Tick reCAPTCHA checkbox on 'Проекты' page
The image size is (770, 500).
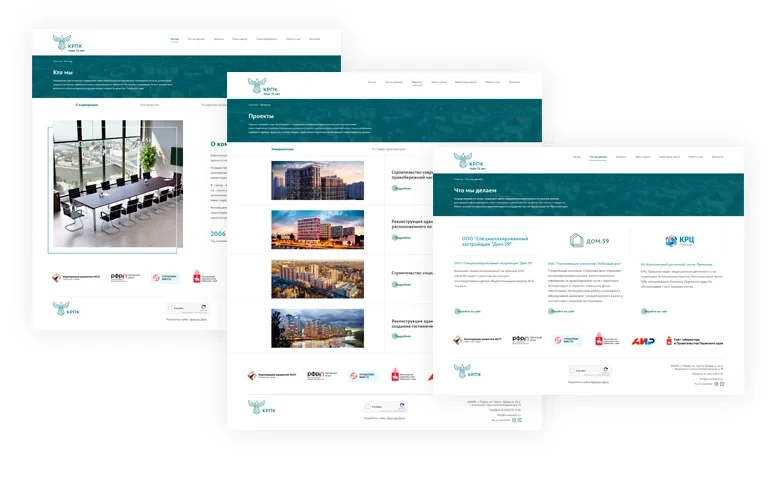click(368, 407)
